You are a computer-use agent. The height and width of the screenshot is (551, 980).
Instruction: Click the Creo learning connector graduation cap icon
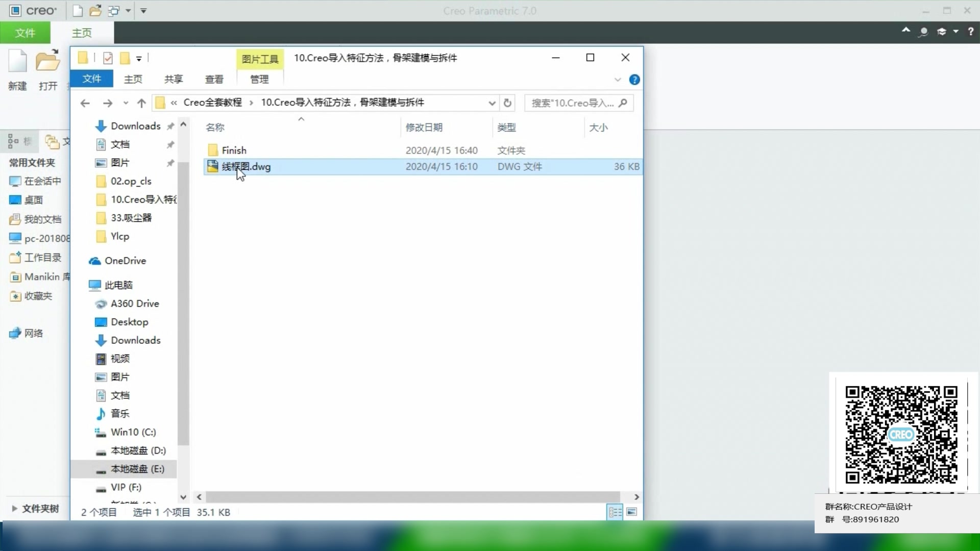point(941,32)
